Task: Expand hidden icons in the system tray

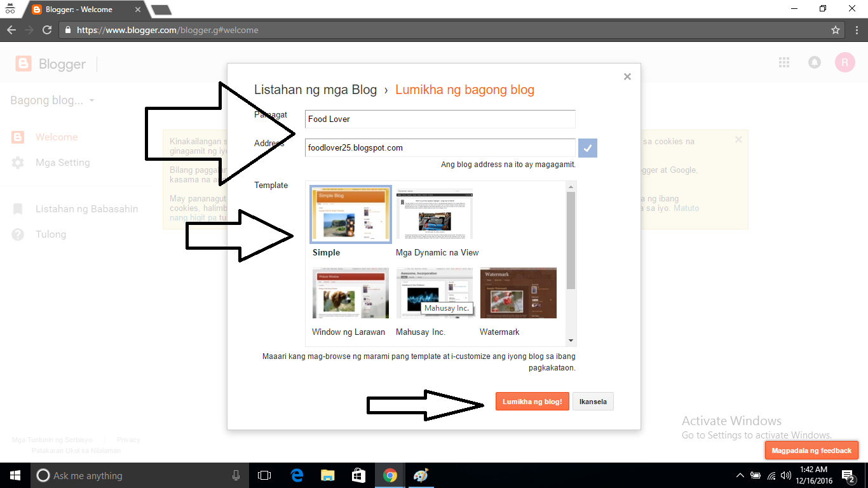Action: click(740, 475)
